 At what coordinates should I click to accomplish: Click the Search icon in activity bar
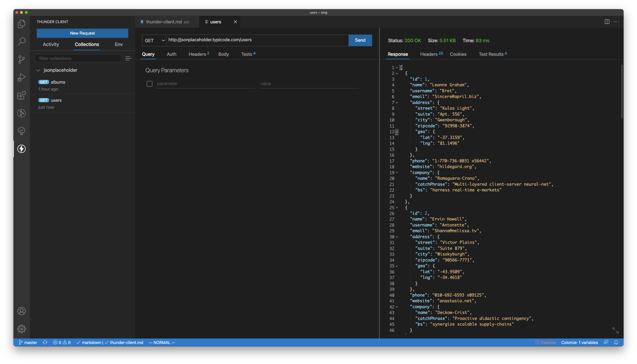point(21,41)
